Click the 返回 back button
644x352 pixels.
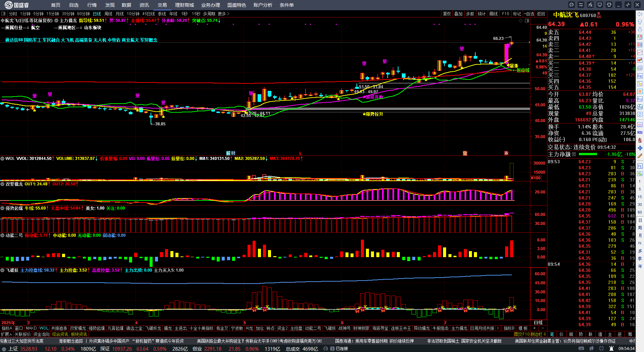pos(541,14)
